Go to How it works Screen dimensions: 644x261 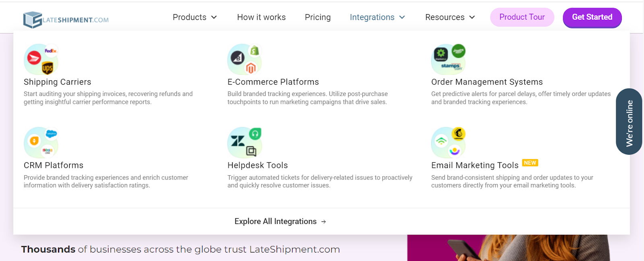pos(261,17)
